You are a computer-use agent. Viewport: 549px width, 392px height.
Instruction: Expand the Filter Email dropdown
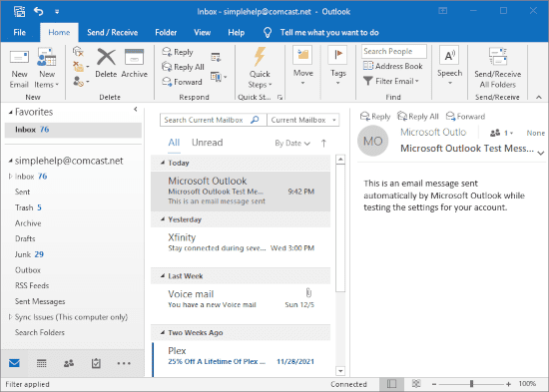[391, 81]
